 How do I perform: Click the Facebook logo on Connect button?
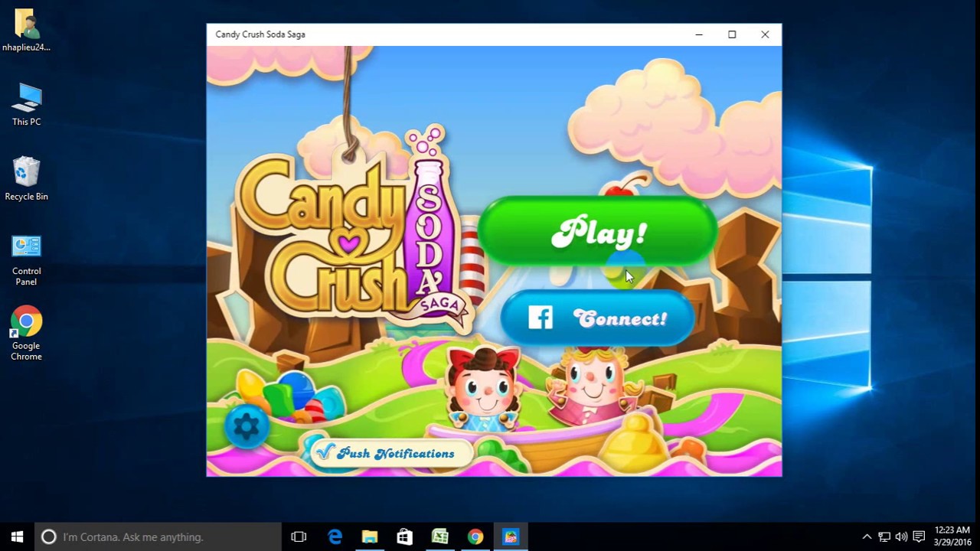[x=540, y=318]
